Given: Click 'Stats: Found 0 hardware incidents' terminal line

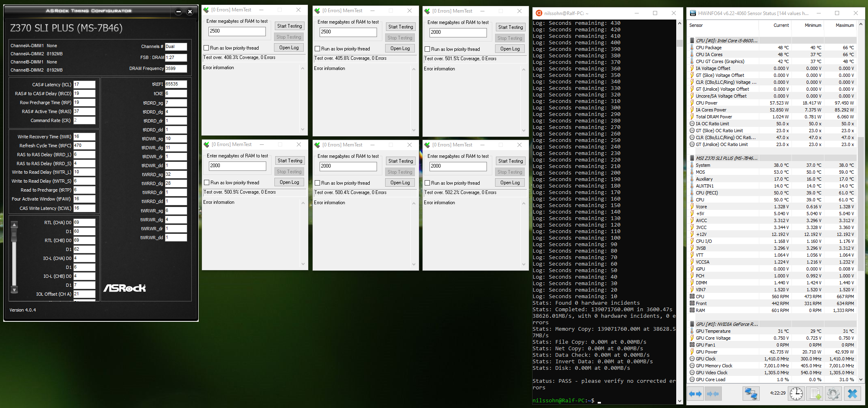Looking at the screenshot, I should coord(586,303).
